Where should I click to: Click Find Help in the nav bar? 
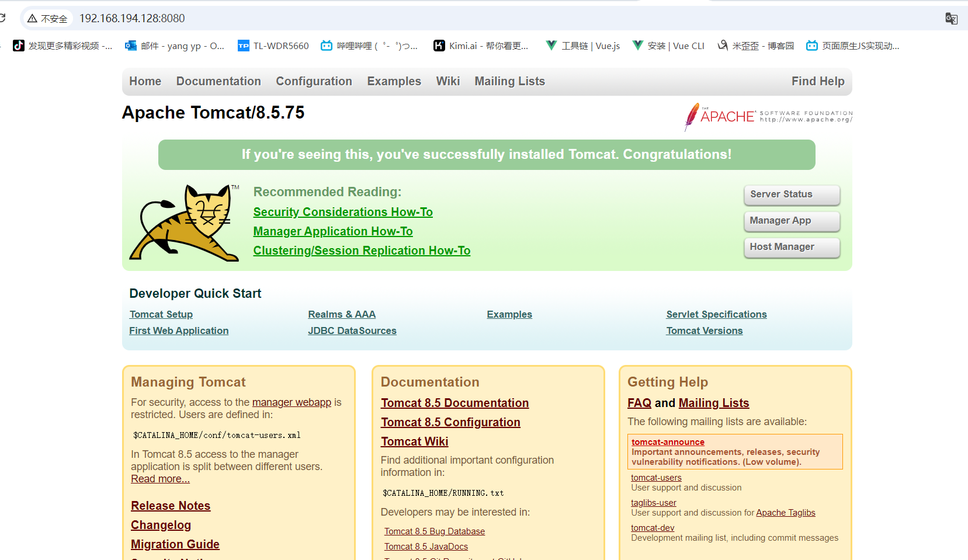coord(818,81)
